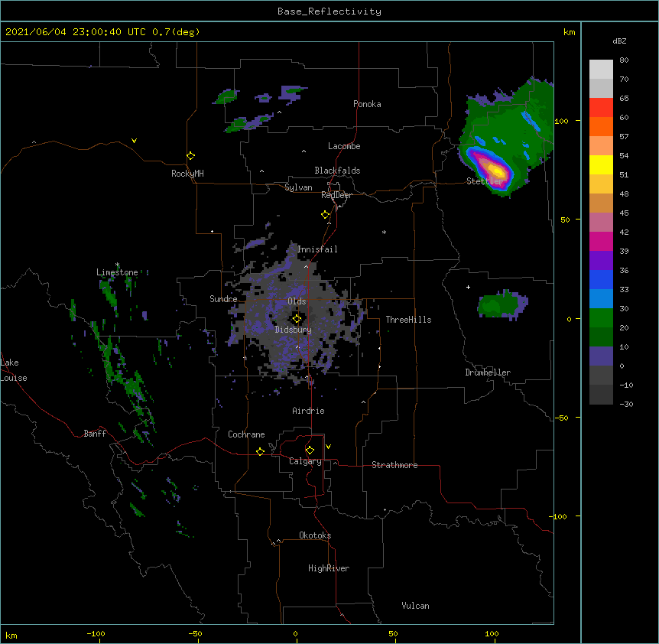Click the Limestone label

[x=117, y=272]
